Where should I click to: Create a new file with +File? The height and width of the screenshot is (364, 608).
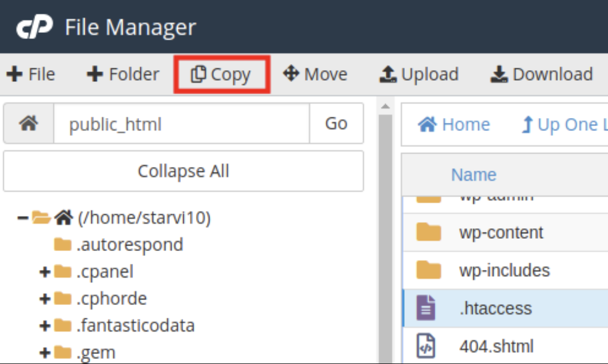31,73
